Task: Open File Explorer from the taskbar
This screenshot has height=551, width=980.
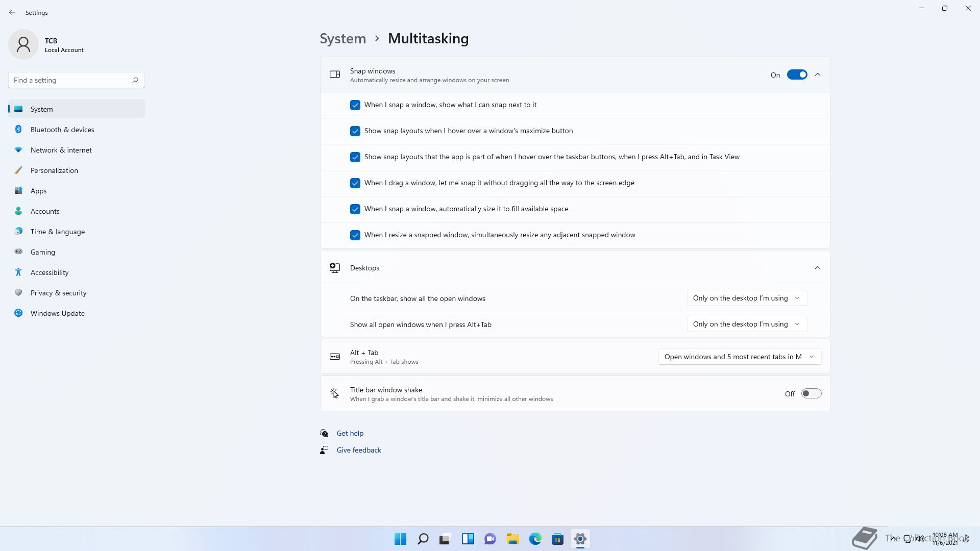Action: coord(512,539)
